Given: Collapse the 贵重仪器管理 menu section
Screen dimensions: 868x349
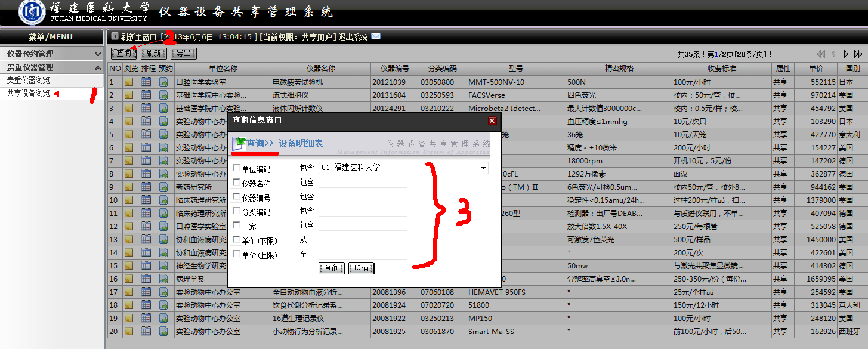Looking at the screenshot, I should point(52,67).
